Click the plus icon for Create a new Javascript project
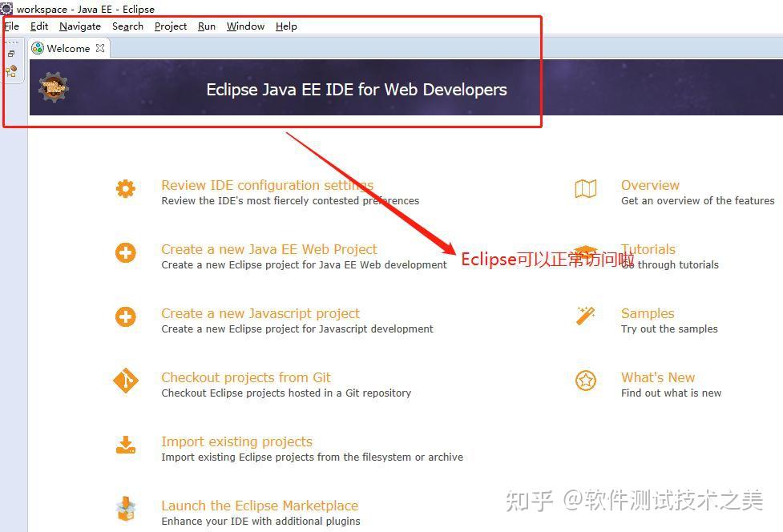The width and height of the screenshot is (783, 532). point(126,316)
